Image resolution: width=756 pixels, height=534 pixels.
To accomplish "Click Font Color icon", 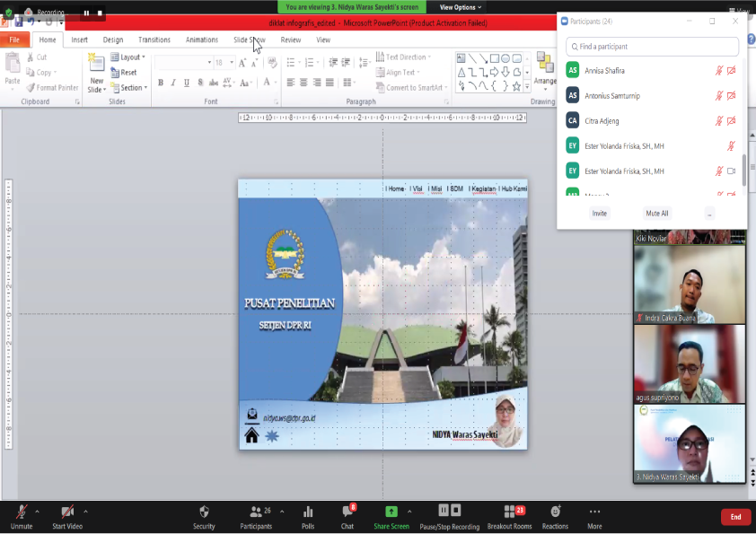I will coord(267,83).
